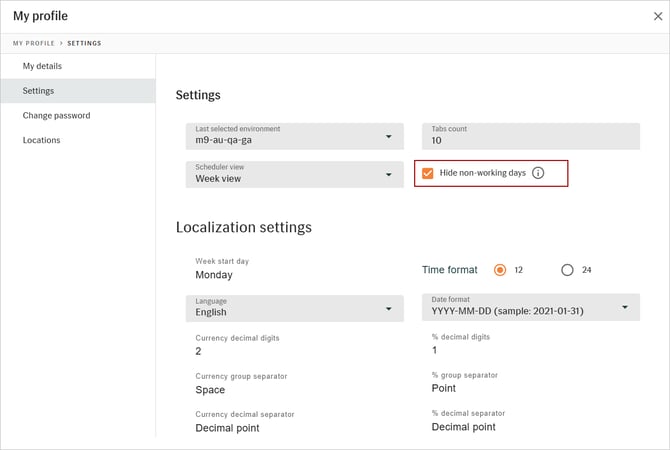Screen dimensions: 670x450
Task: Toggle the Hide non-working days checkbox
Action: pos(427,173)
